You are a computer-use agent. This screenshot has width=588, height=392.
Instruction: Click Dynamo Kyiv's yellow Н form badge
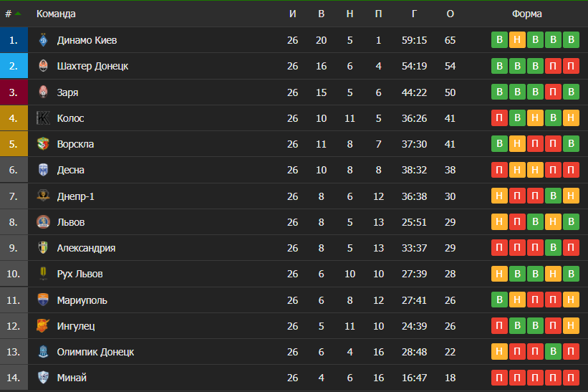(x=517, y=40)
